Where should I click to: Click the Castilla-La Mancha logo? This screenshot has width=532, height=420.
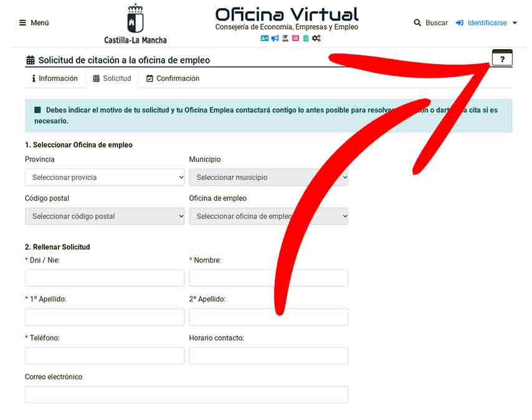point(135,24)
